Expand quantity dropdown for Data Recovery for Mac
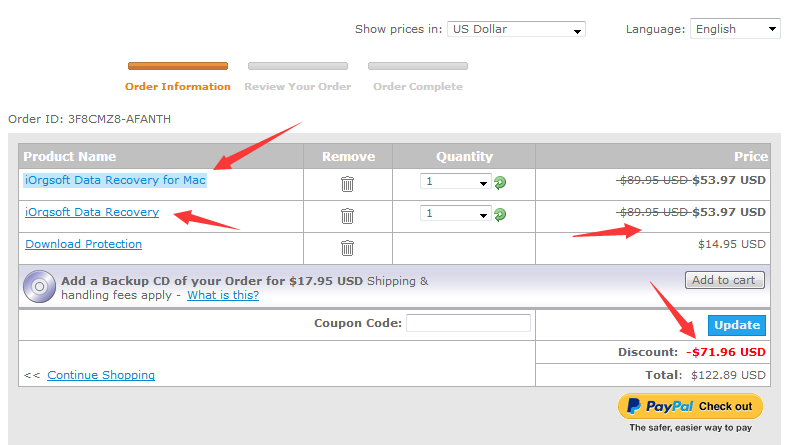This screenshot has width=790, height=445. point(455,181)
